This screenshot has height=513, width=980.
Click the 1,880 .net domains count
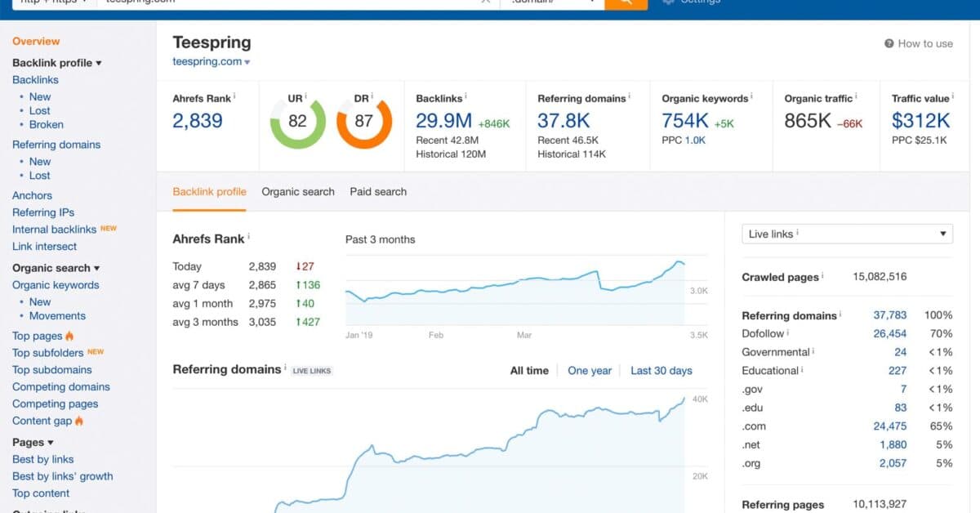click(893, 445)
